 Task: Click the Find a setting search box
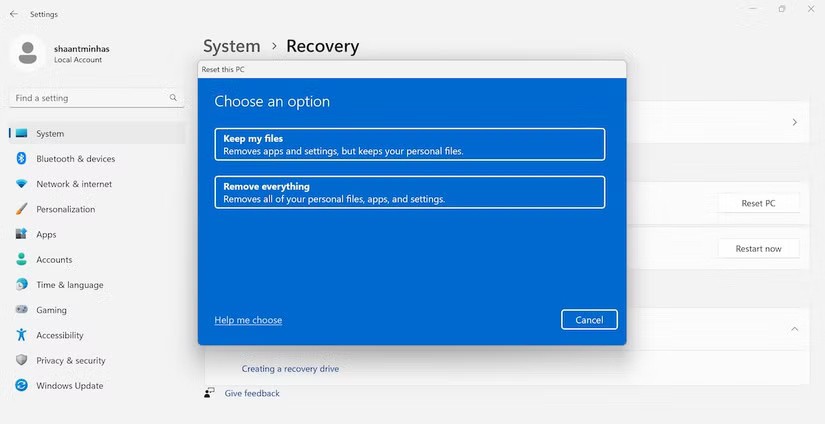(96, 98)
